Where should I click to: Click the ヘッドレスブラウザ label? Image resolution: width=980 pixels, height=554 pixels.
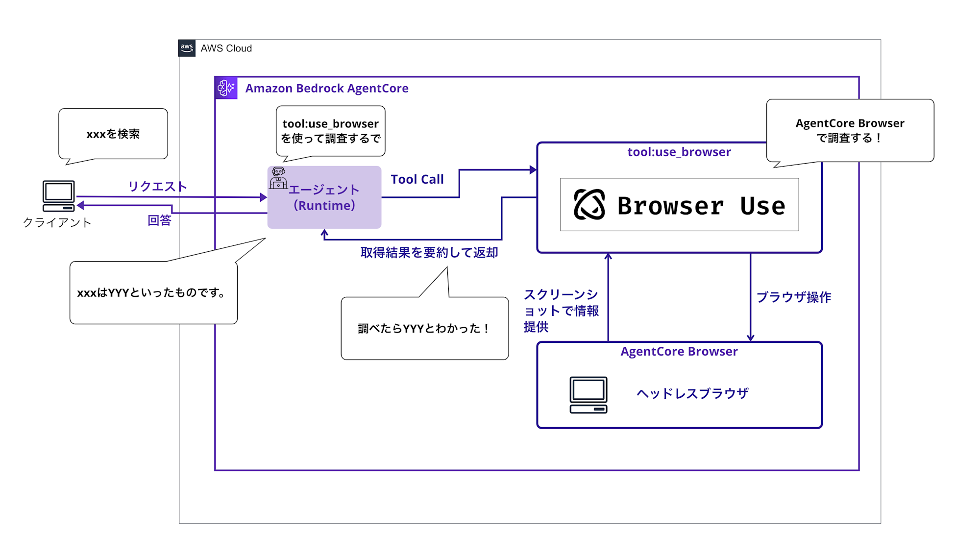[x=692, y=393]
